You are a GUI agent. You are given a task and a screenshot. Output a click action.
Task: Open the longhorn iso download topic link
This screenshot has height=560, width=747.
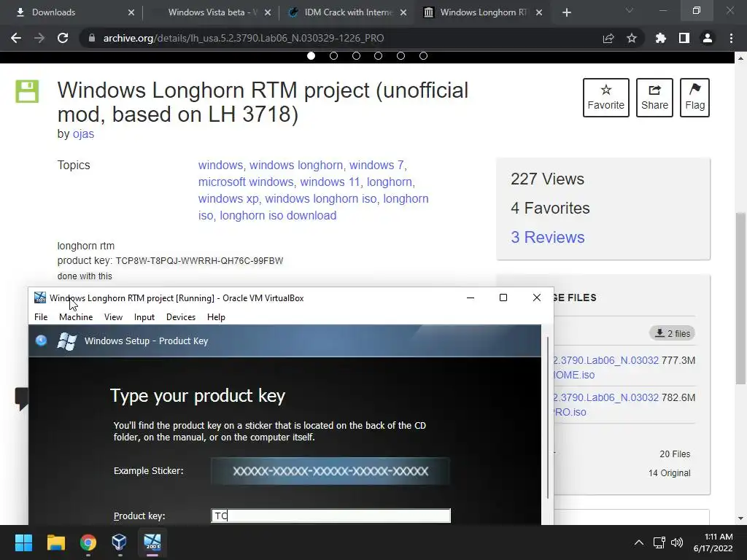(x=278, y=215)
